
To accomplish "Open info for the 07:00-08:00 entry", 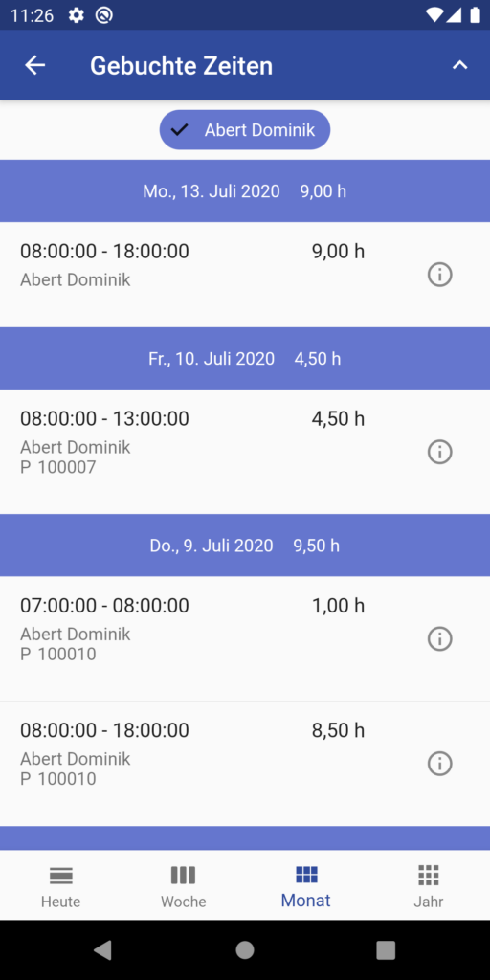I will [439, 638].
